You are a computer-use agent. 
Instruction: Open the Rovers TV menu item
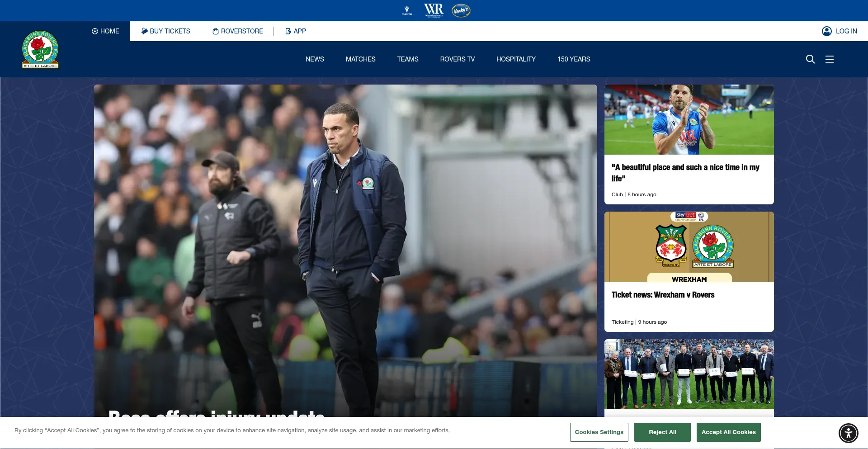pos(457,59)
